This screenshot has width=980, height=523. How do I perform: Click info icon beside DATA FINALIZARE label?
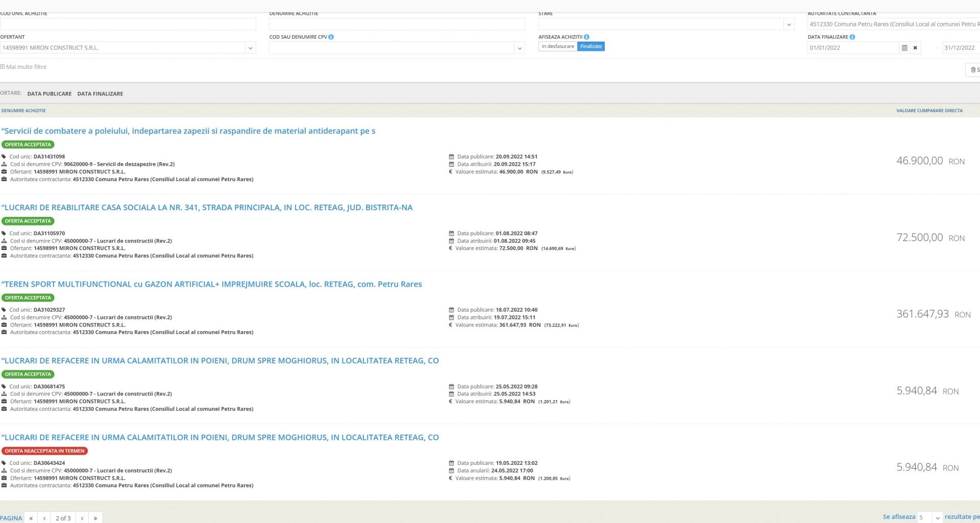pyautogui.click(x=852, y=37)
